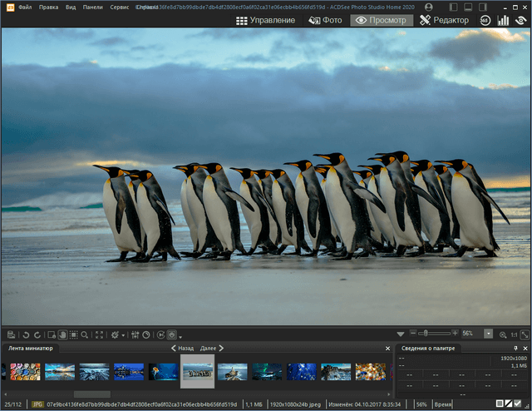532x411 pixels.
Task: Toggle the empty square box in status bar
Action: [499, 404]
